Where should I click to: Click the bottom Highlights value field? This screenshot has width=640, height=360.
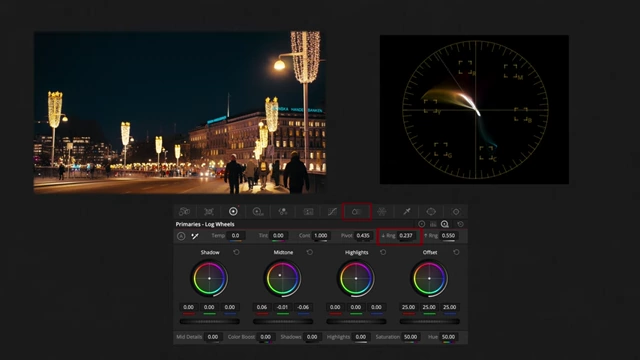tap(361, 337)
